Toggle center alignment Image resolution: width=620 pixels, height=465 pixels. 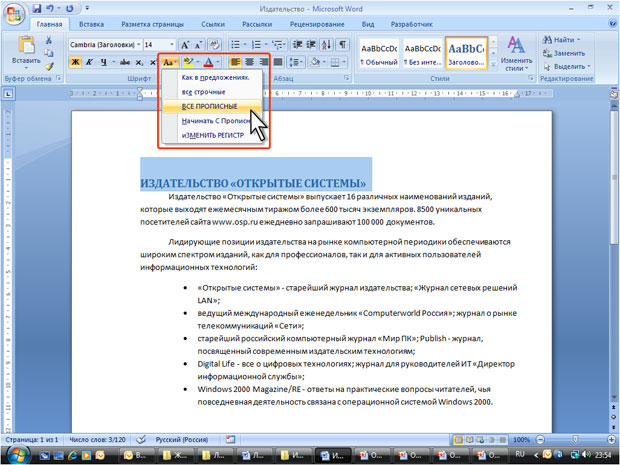pyautogui.click(x=249, y=62)
